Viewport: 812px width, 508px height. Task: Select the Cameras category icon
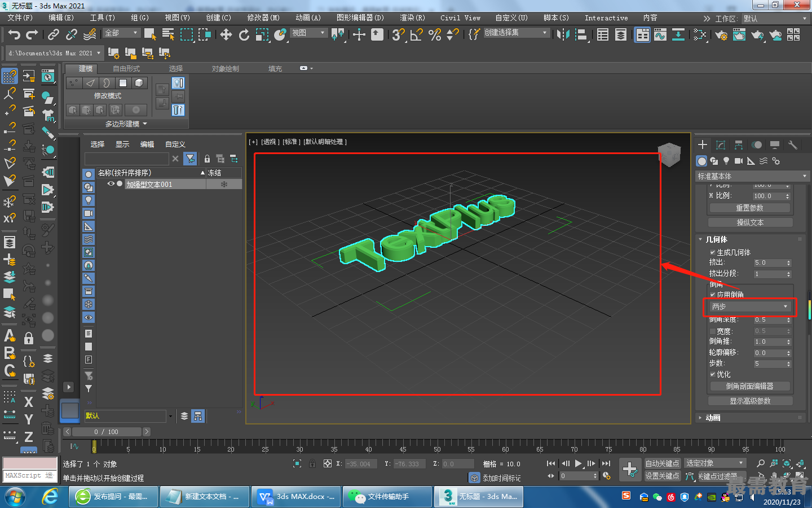(739, 161)
